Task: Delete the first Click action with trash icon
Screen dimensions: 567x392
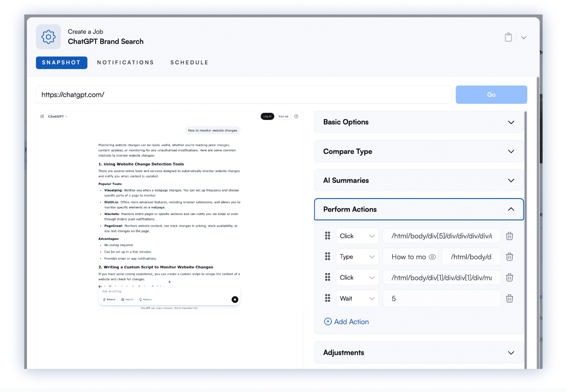Action: tap(509, 236)
